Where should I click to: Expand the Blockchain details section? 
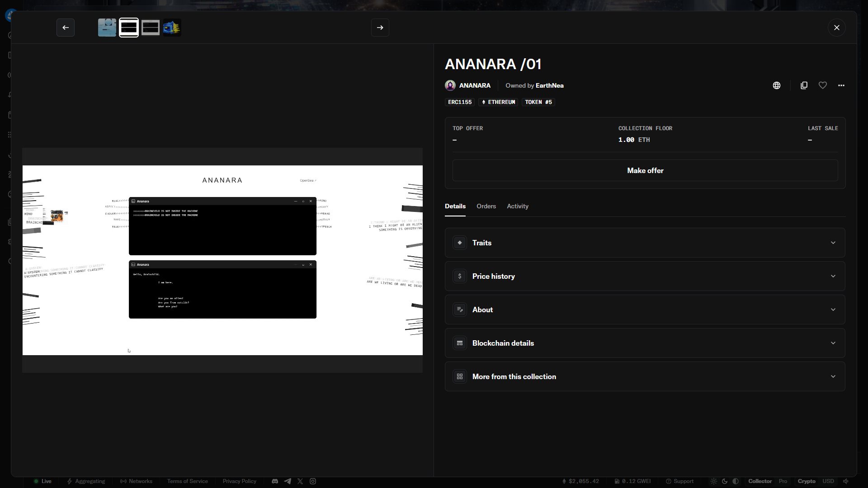coord(645,343)
